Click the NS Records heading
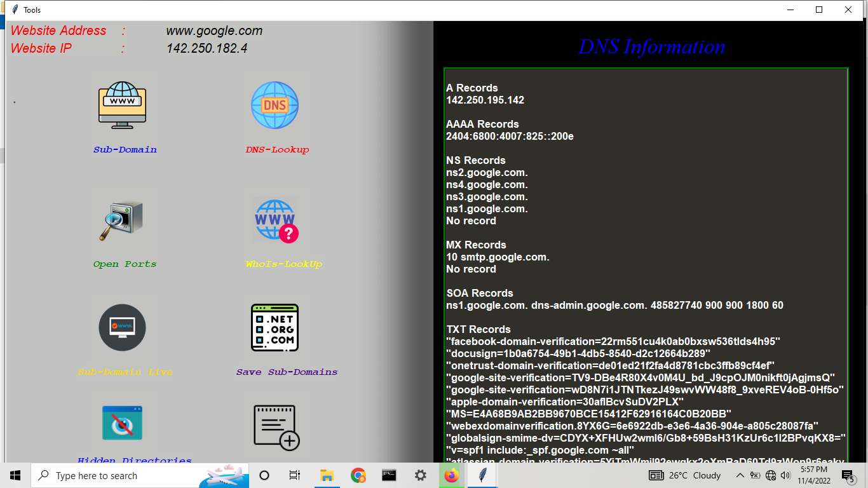The image size is (868, 488). [476, 160]
